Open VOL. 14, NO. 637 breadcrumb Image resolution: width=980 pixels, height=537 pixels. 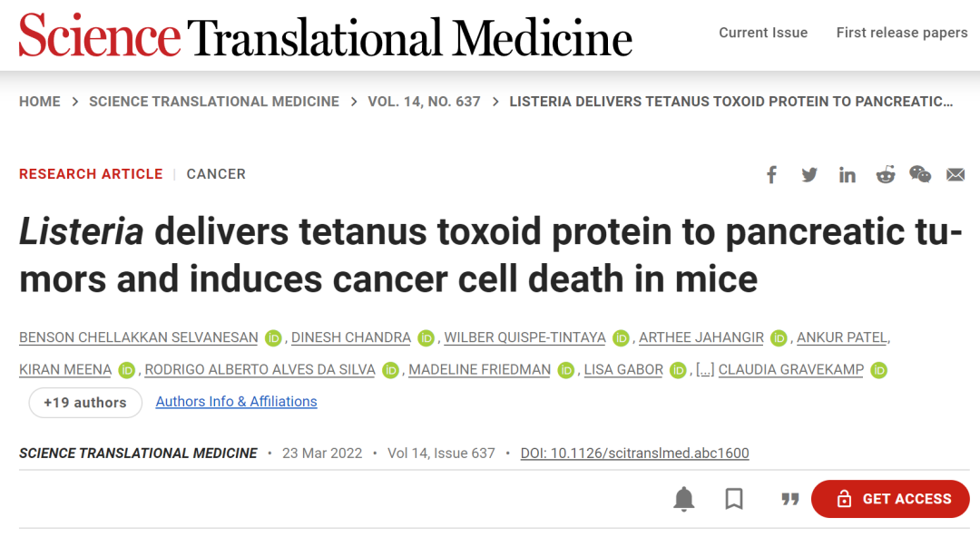[x=424, y=102]
